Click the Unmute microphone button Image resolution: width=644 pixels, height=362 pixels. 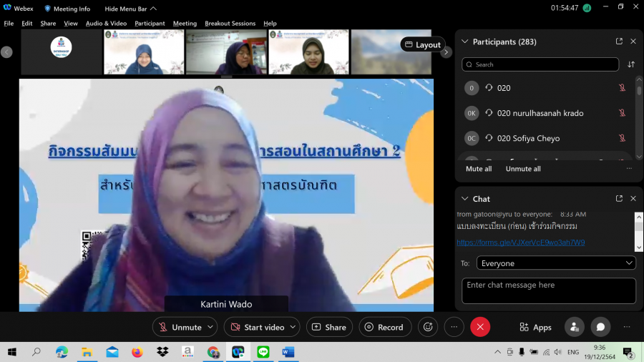[179, 327]
